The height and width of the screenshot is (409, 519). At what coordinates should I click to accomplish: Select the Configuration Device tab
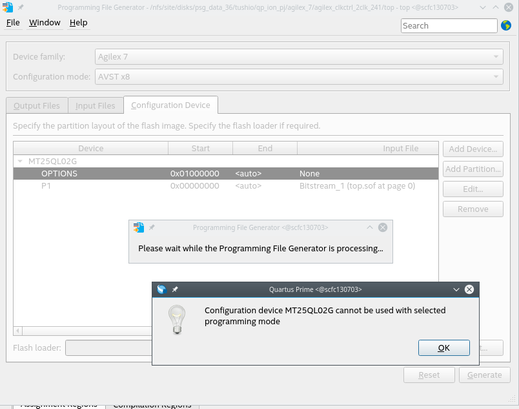(x=171, y=105)
